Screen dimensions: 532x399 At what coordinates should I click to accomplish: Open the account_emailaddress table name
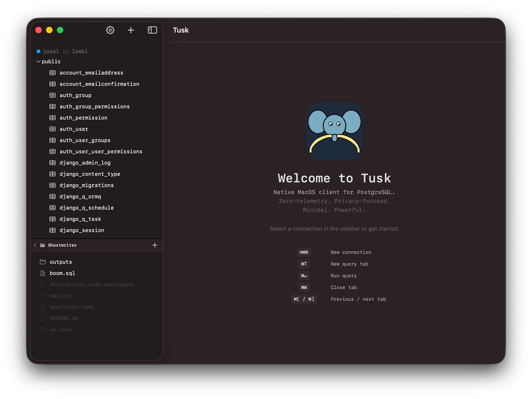tap(91, 73)
